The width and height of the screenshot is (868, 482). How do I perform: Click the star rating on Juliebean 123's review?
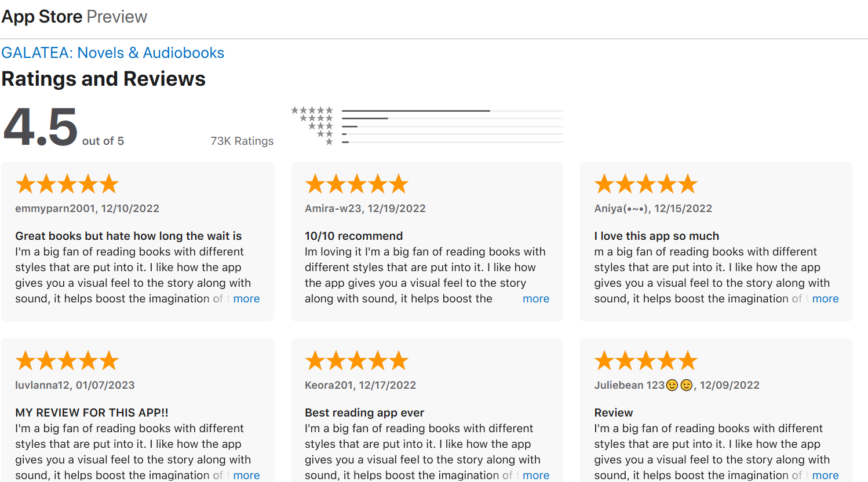pos(645,361)
